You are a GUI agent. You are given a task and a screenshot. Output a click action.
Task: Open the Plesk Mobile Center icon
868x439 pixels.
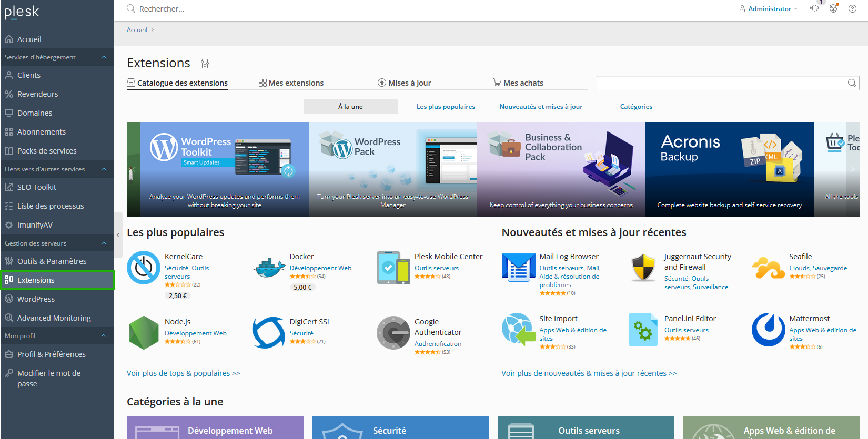pyautogui.click(x=393, y=268)
